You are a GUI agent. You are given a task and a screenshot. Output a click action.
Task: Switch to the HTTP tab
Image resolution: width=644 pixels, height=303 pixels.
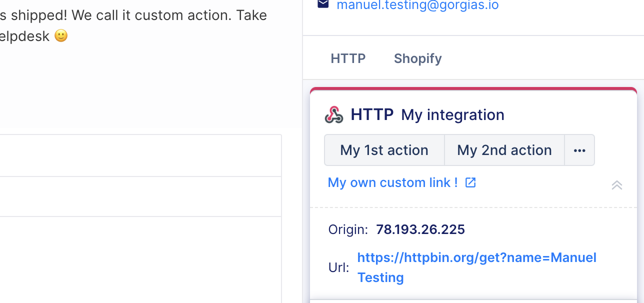click(x=348, y=58)
